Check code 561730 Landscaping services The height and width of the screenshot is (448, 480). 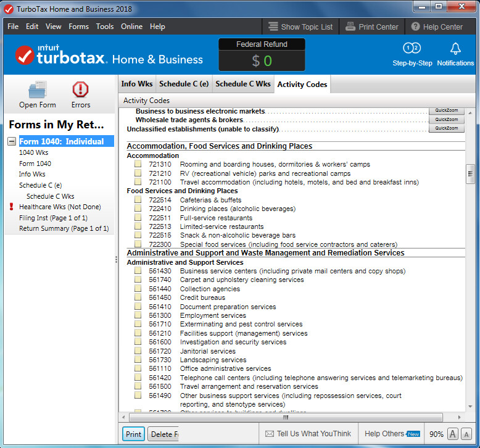(138, 360)
